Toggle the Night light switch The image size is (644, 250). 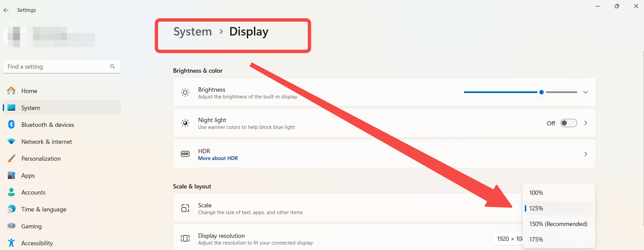[568, 123]
